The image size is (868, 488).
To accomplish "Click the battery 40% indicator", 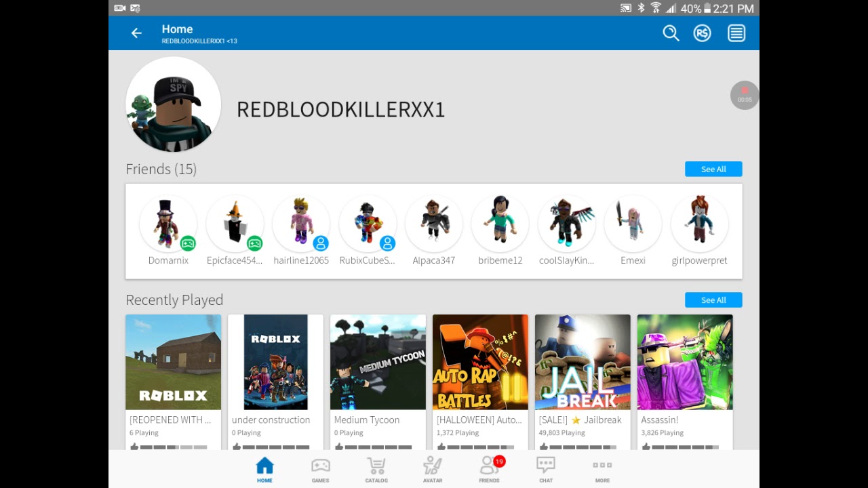I will [696, 8].
